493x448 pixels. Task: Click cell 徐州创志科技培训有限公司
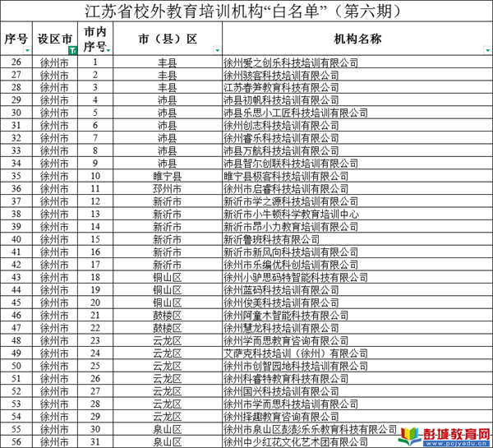(357, 125)
